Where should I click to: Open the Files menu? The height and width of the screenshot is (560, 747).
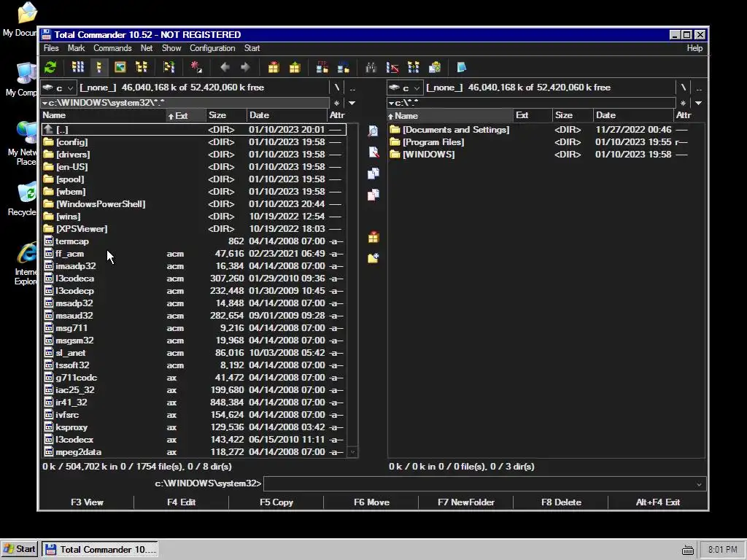51,48
